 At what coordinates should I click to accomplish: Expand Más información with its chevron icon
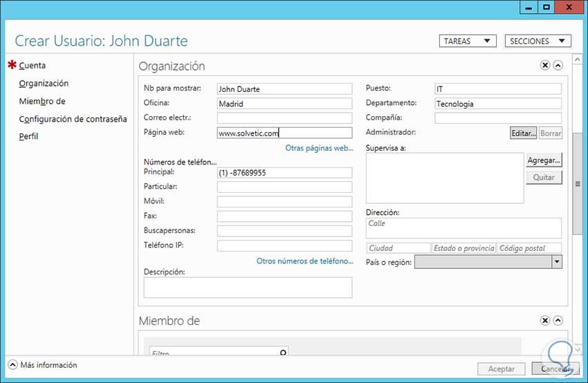[12, 364]
